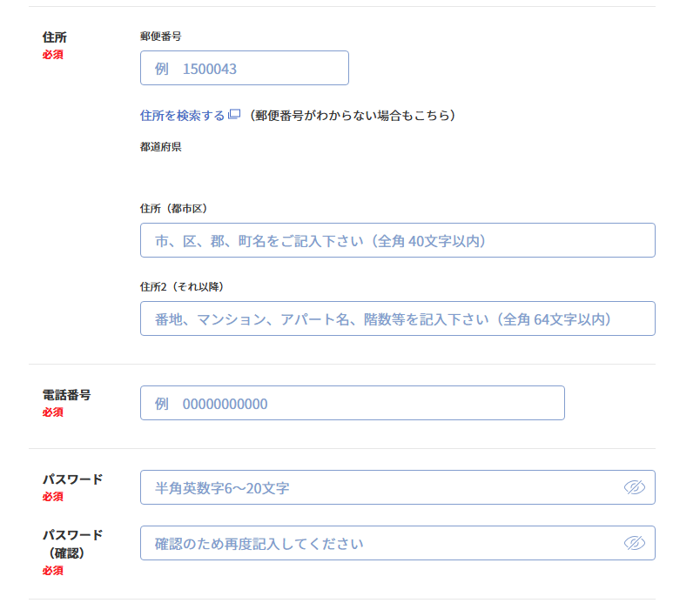This screenshot has height=603, width=700.
Task: Click the 電話番号 input field
Action: [x=353, y=403]
